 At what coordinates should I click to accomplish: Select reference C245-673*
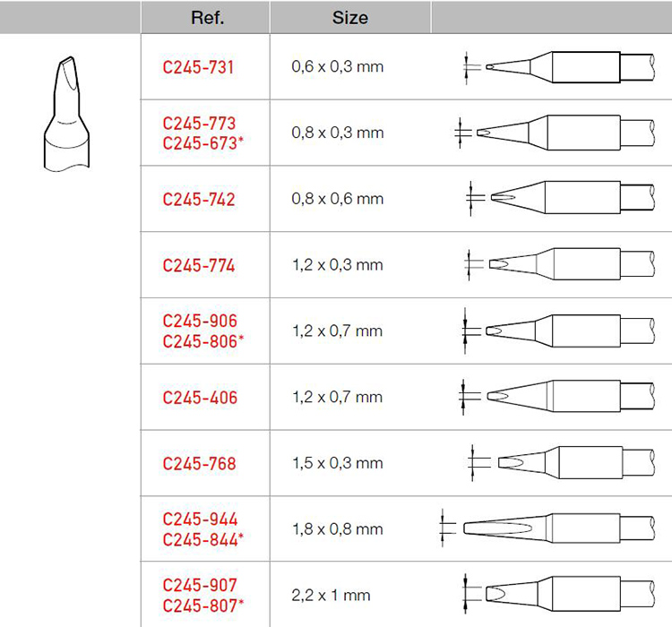coord(203,143)
